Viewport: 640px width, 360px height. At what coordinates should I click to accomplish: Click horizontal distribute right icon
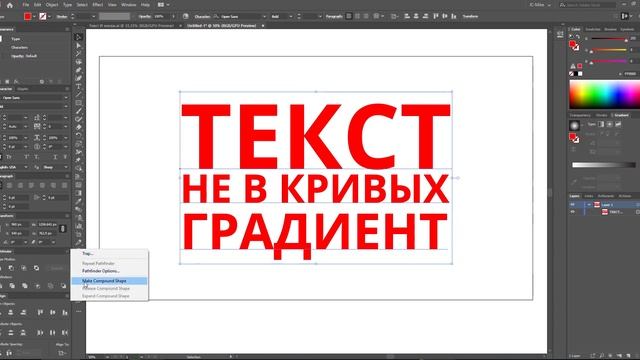[65, 333]
